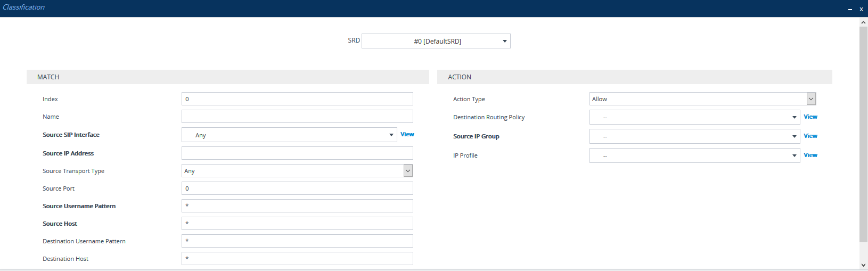Open the SRD dropdown
868x271 pixels.
[436, 41]
